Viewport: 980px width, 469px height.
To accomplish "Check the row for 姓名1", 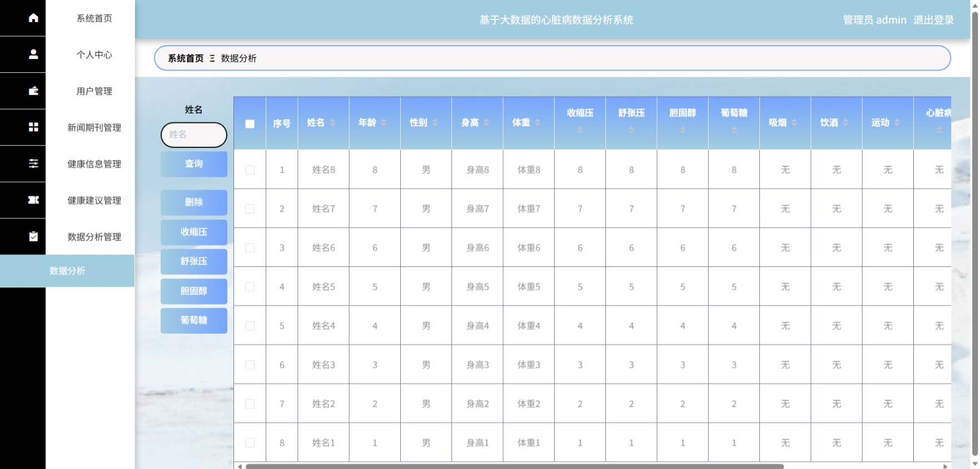I will pos(250,443).
